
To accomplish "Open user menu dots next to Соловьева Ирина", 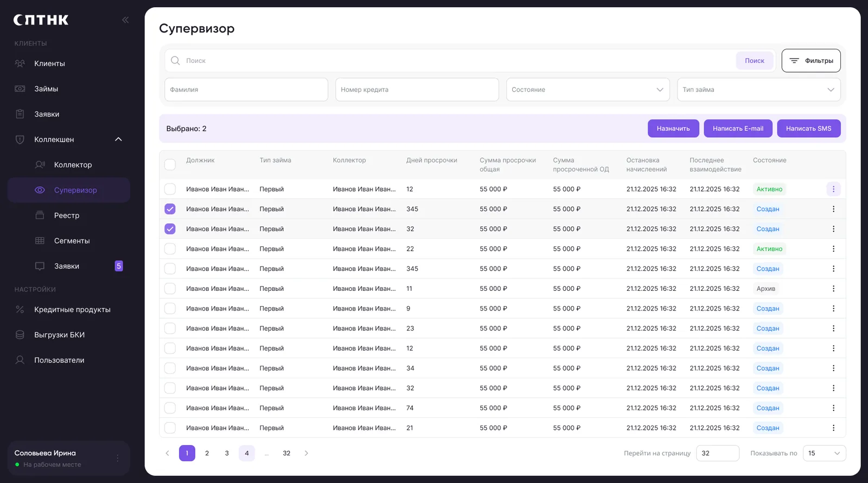I will [117, 458].
